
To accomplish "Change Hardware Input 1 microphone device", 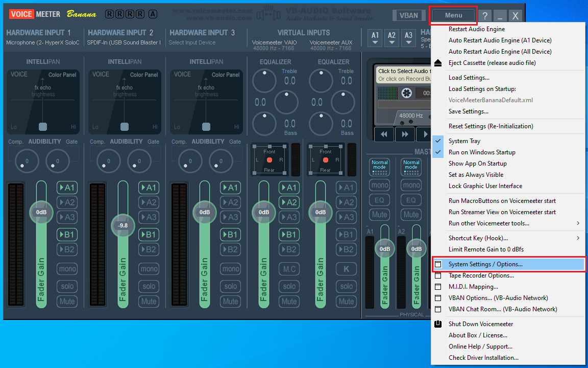I will coord(43,43).
